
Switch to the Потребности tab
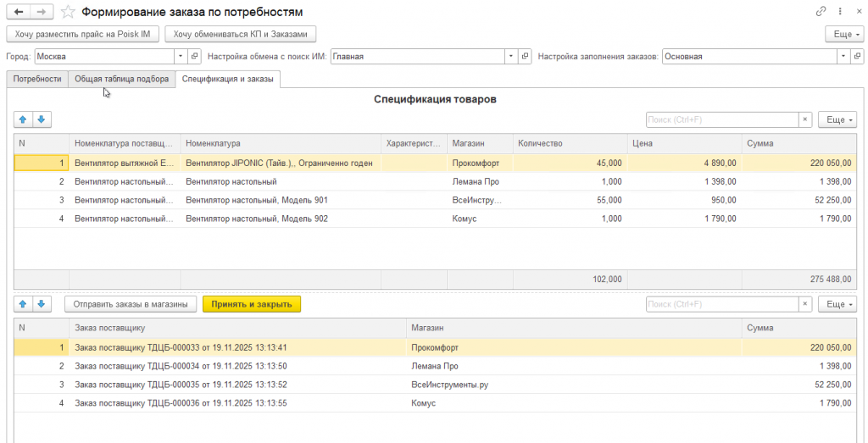(37, 79)
